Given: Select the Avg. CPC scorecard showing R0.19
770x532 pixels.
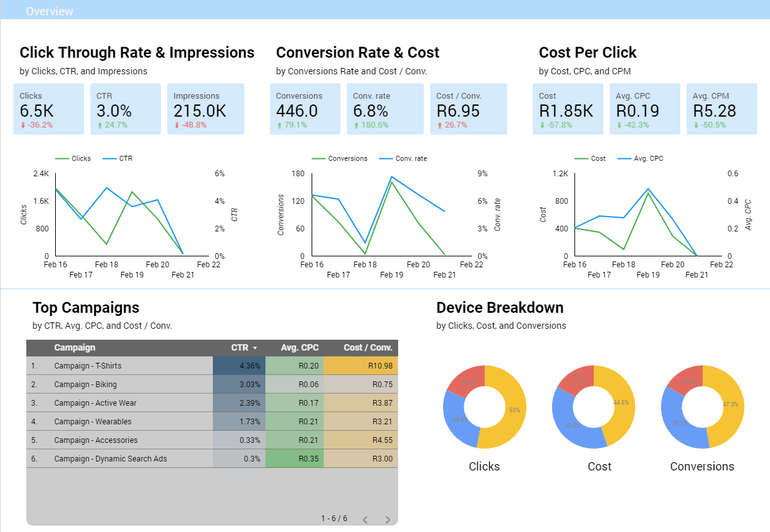Looking at the screenshot, I should 645,109.
